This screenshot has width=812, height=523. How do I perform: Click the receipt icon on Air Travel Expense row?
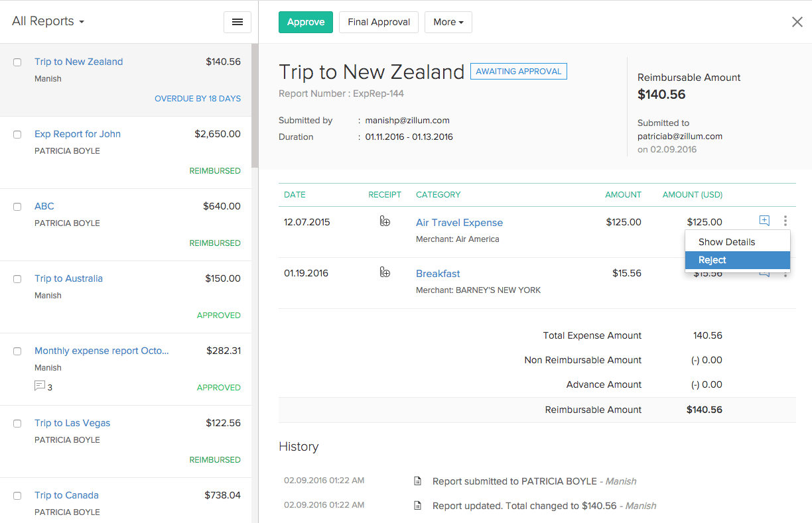click(x=385, y=221)
